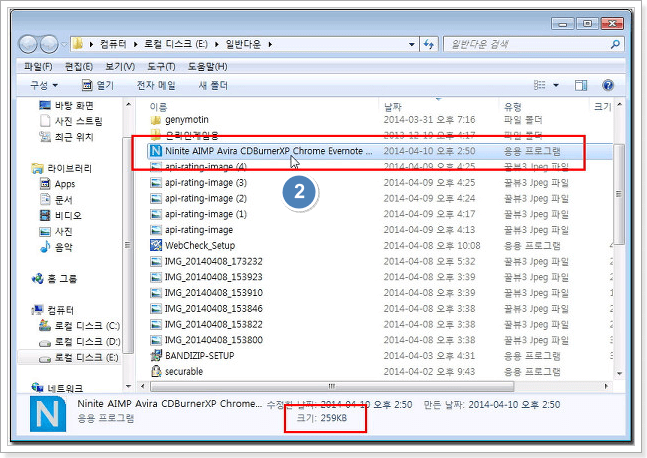
Task: Click the IMG_20140408_153822 file icon
Action: 156,324
